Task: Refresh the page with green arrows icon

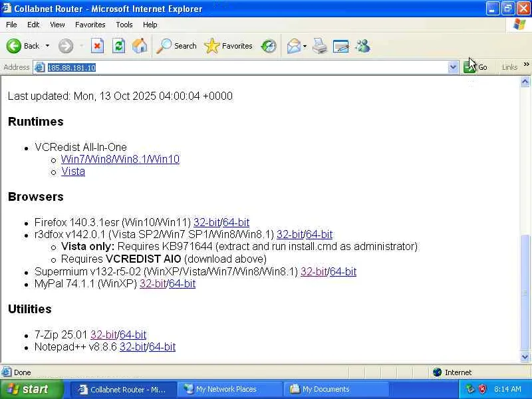Action: [119, 46]
